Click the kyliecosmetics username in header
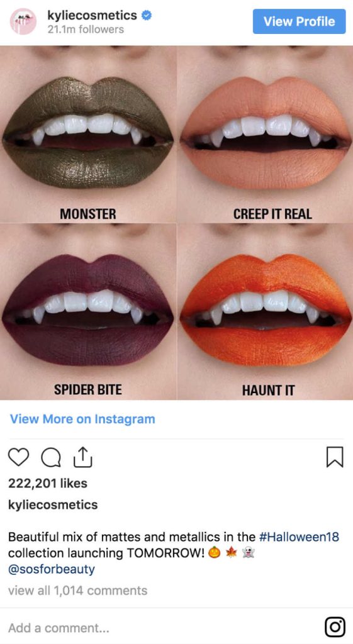This screenshot has height=644, width=353. pos(92,16)
